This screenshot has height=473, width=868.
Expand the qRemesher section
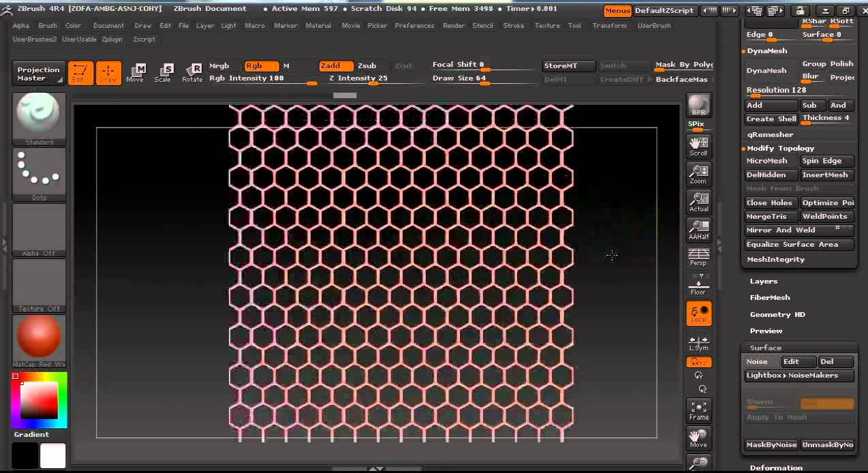pyautogui.click(x=770, y=135)
